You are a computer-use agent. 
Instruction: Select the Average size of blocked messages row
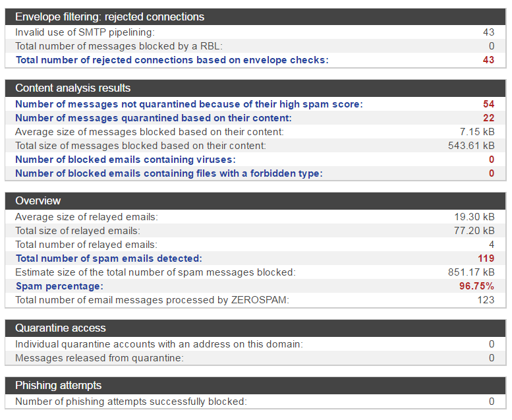point(256,132)
